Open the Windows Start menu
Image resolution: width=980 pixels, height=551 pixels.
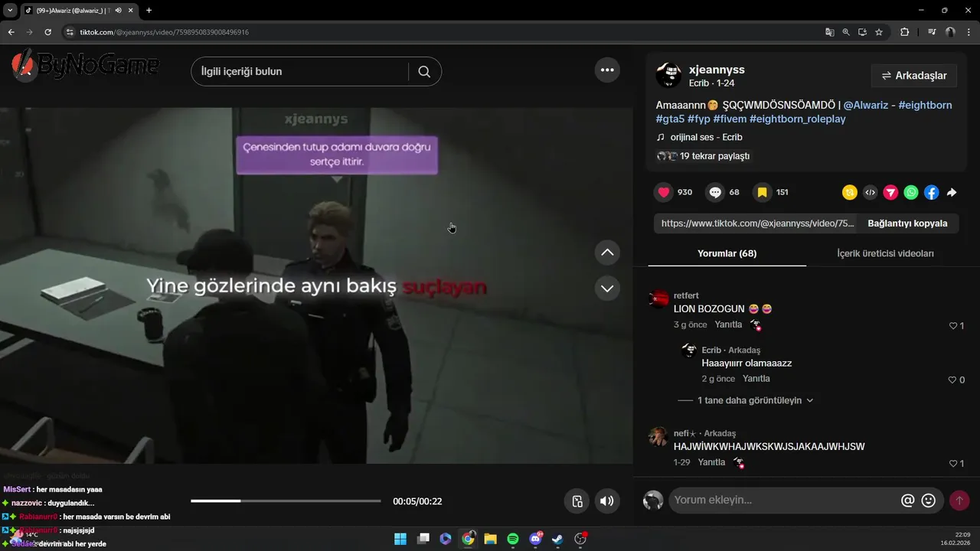[400, 539]
